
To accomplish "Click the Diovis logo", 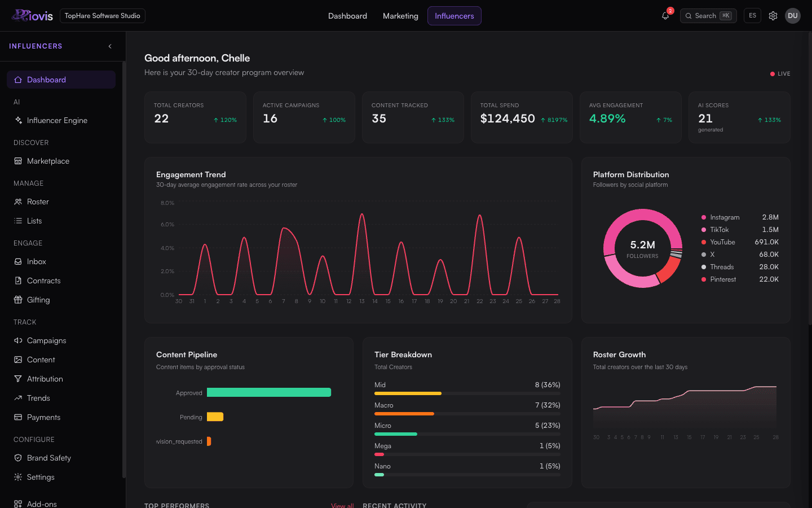I will point(32,16).
